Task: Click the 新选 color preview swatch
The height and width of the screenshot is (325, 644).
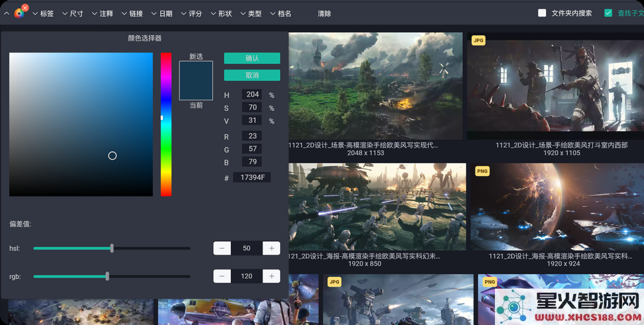Action: point(196,81)
